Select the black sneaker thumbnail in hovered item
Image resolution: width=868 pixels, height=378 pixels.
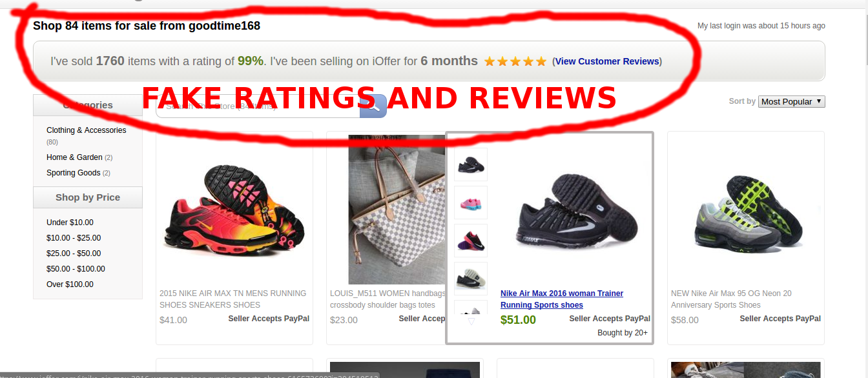471,164
